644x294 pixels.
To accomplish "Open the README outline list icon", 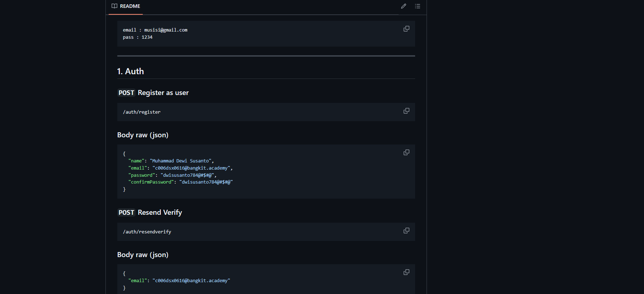I will pyautogui.click(x=418, y=6).
